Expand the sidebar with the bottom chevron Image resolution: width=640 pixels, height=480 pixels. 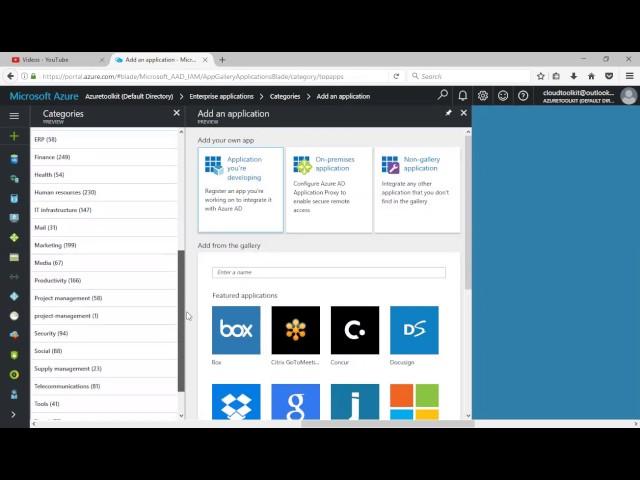pyautogui.click(x=13, y=414)
